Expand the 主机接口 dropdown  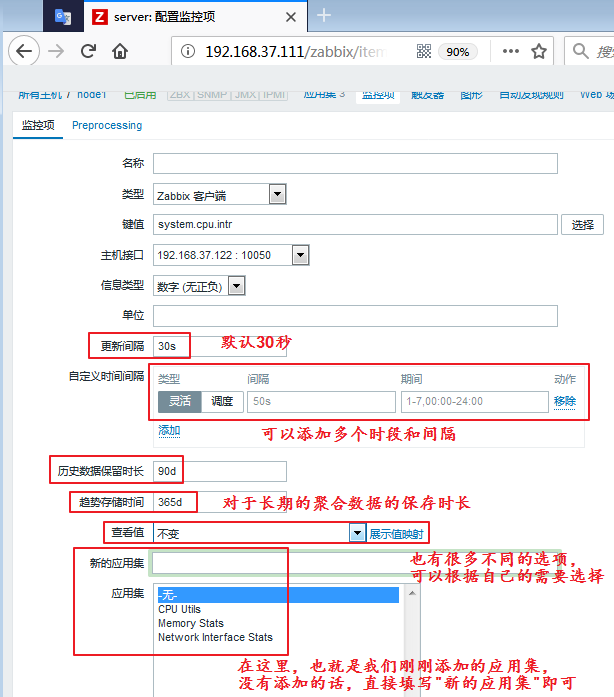tap(299, 255)
